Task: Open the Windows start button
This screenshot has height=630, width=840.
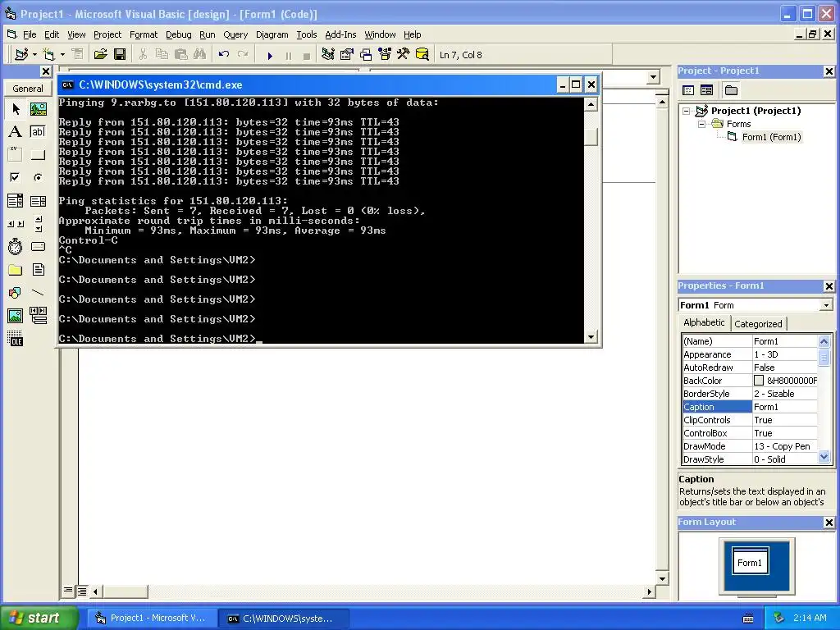Action: coord(39,618)
